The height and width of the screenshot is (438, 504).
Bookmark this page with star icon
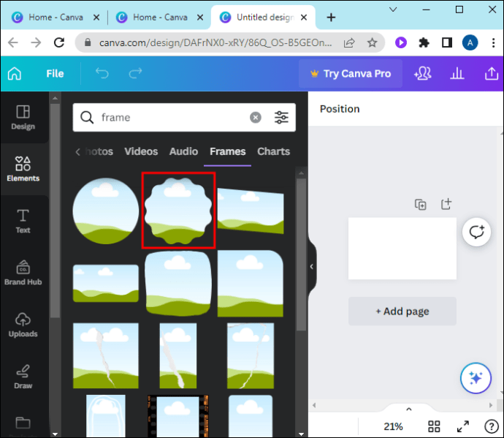pos(373,42)
